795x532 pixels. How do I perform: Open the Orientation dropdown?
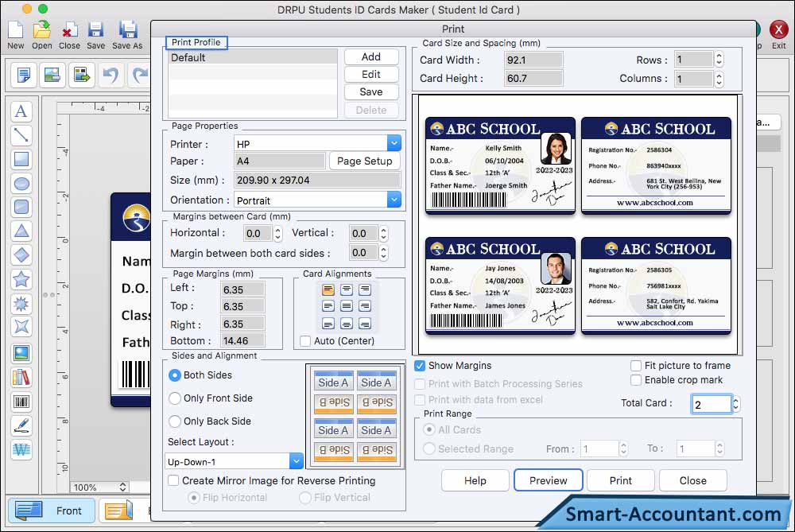pos(394,200)
